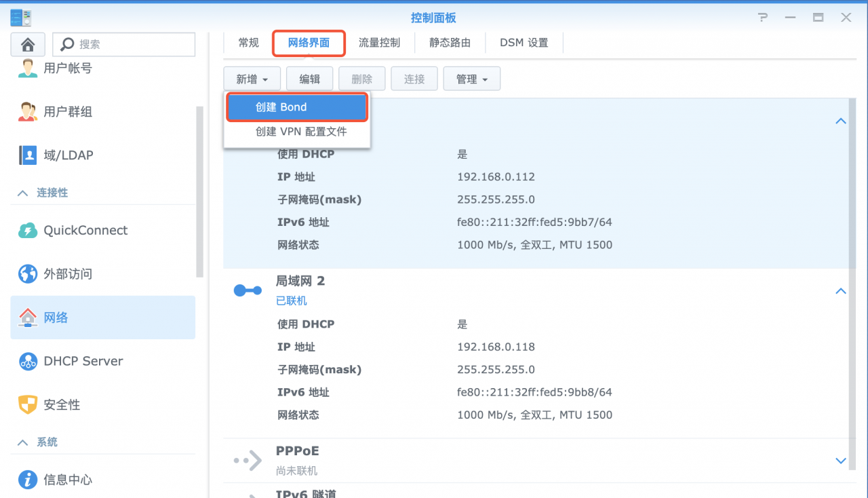Viewport: 868px width, 498px height.
Task: Click the 编辑 button
Action: [309, 79]
